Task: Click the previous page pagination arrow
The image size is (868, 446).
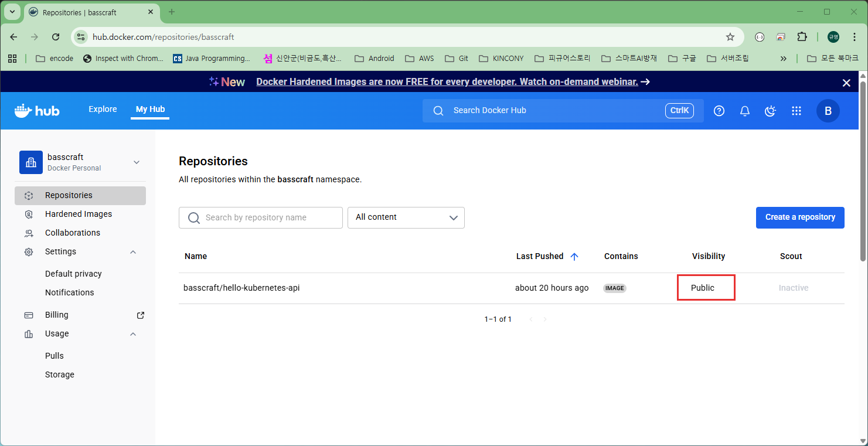Action: [x=531, y=320]
